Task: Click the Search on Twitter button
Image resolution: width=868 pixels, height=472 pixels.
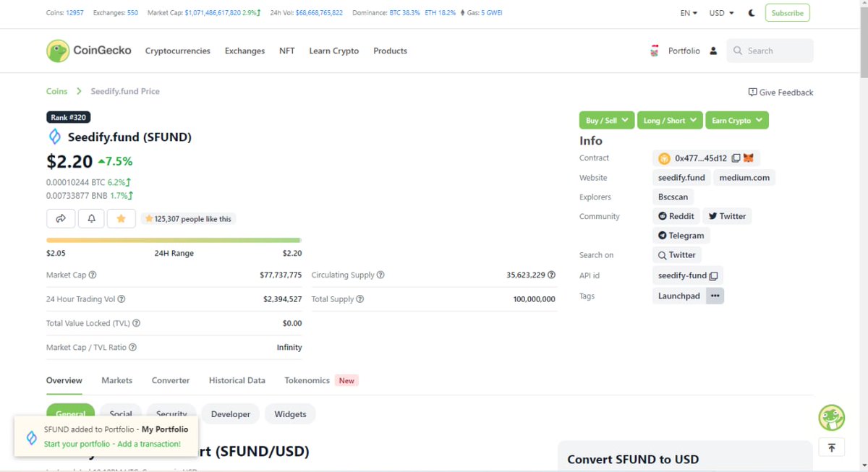Action: pyautogui.click(x=677, y=255)
